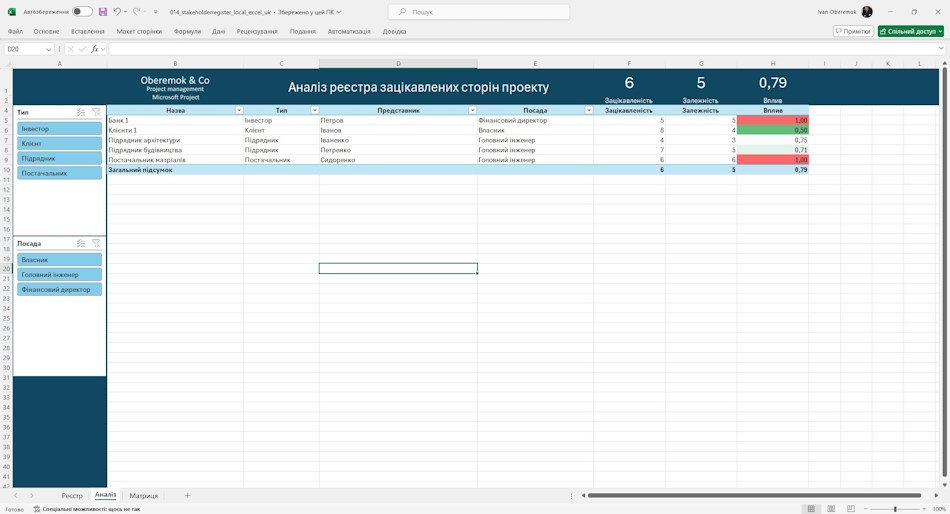Select Власник in the Посада slicer
This screenshot has width=950, height=514.
click(x=59, y=259)
